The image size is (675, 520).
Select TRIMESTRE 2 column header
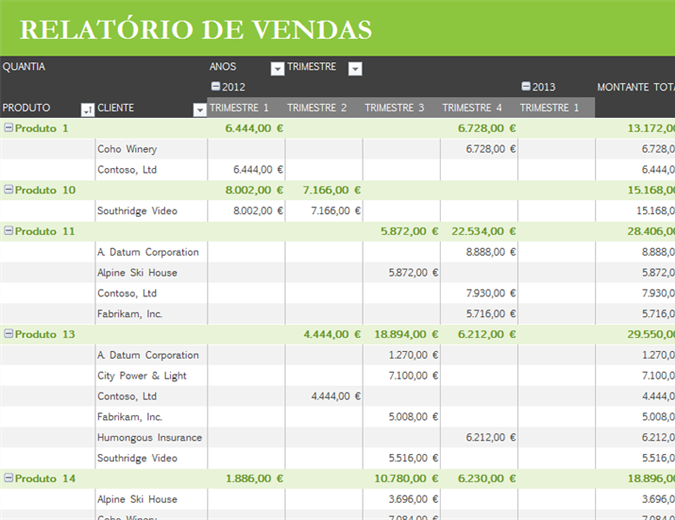[317, 108]
